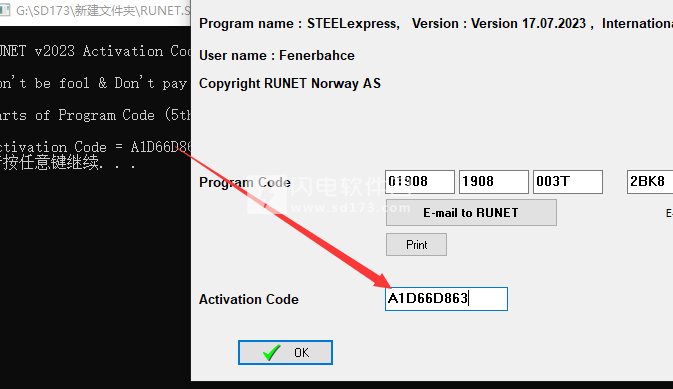Click the RUNET v2023 Activation Code console line
This screenshot has height=389, width=673.
click(x=95, y=51)
